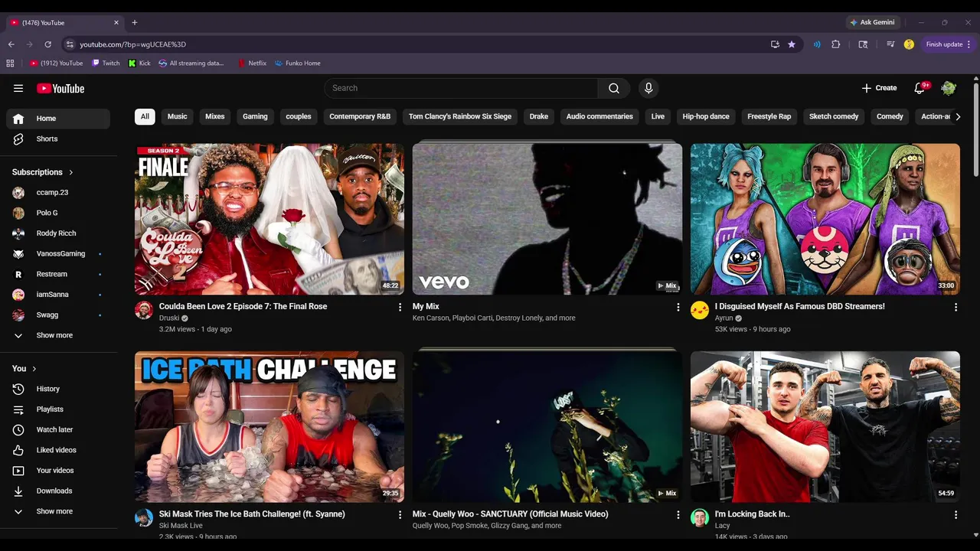Screen dimensions: 980x551
Task: Select the Gaming filter chip
Action: click(255, 116)
